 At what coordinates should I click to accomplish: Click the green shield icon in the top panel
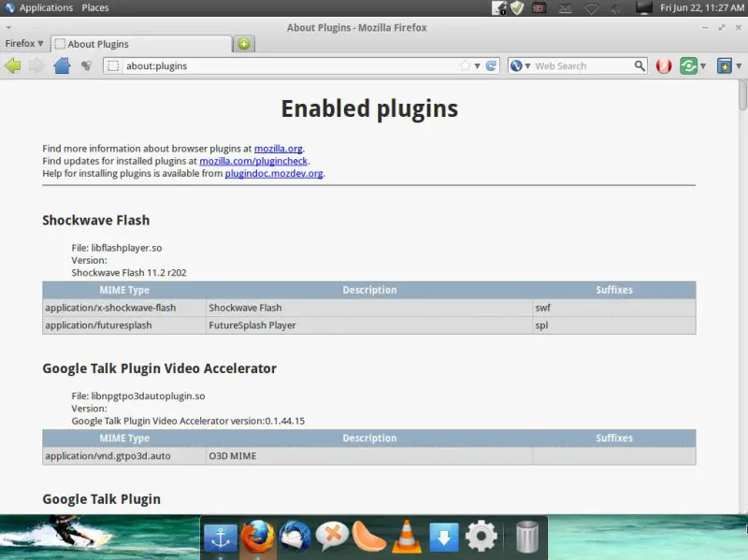(x=517, y=8)
